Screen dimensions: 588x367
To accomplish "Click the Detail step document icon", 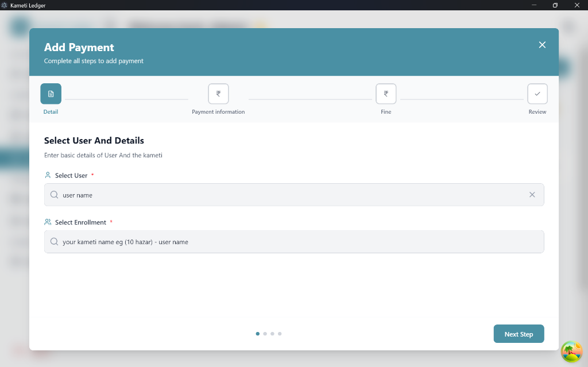I will click(x=51, y=94).
